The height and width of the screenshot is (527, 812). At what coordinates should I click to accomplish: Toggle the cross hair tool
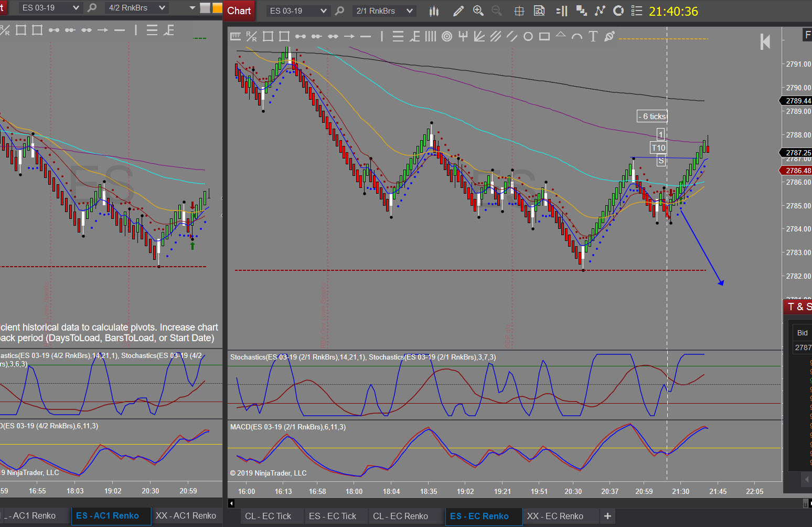tap(519, 11)
